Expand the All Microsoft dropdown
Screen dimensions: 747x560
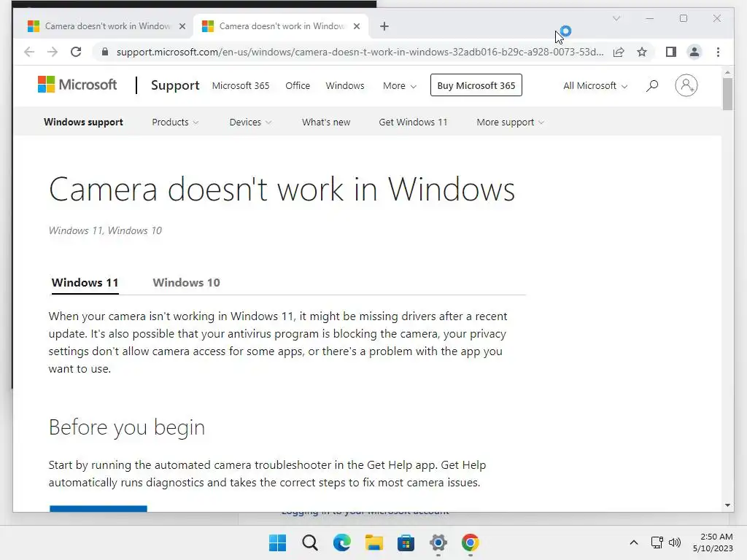pyautogui.click(x=595, y=86)
